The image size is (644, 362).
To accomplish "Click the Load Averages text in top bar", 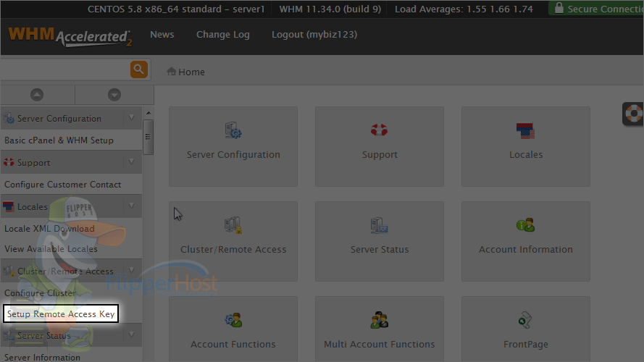I will [x=464, y=9].
